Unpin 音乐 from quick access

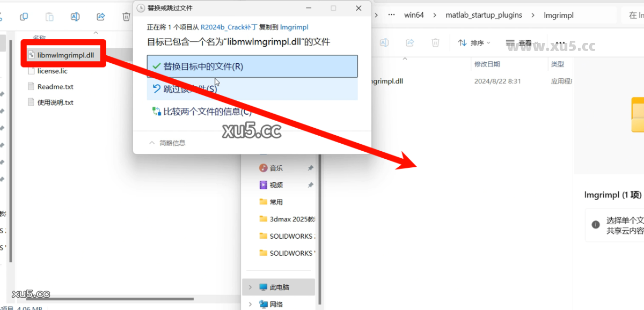310,167
